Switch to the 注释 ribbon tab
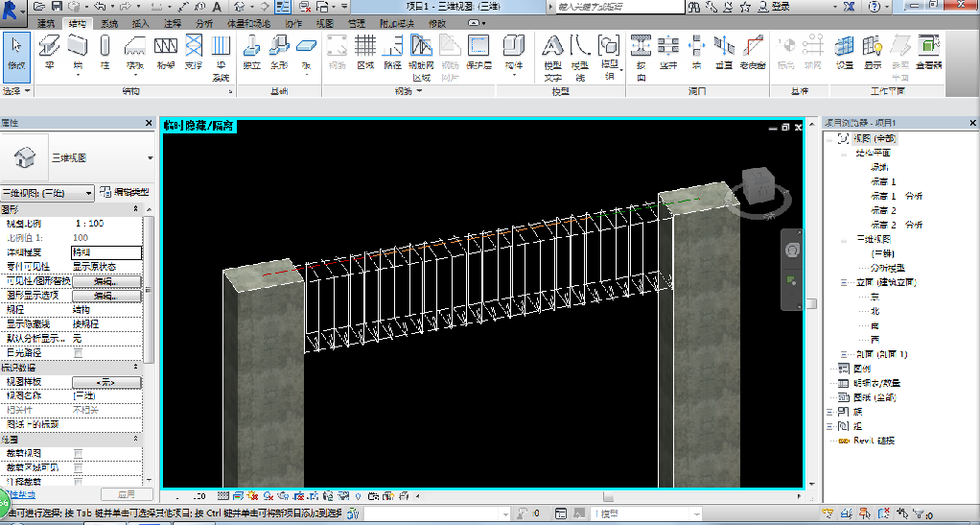Image resolution: width=980 pixels, height=525 pixels. (x=173, y=22)
